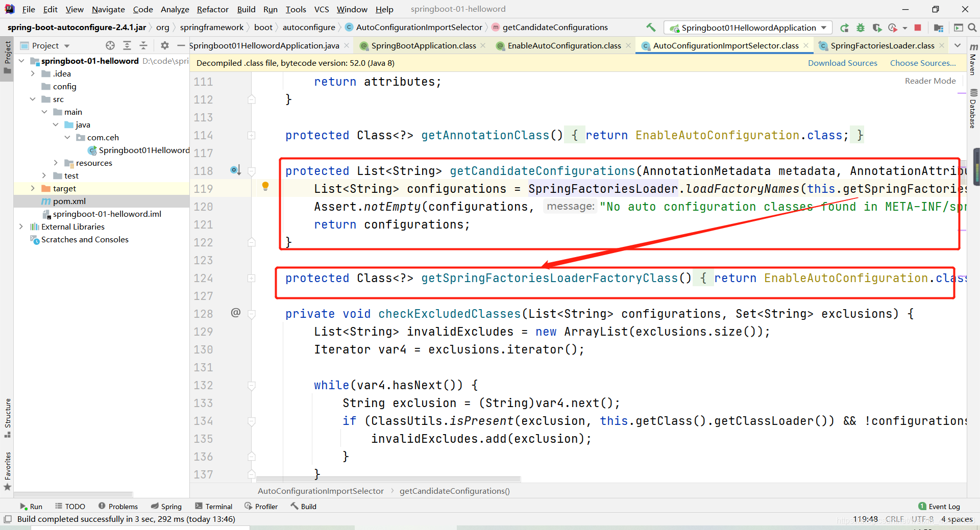The height and width of the screenshot is (530, 980).
Task: Open run configuration dropdown
Action: [824, 28]
